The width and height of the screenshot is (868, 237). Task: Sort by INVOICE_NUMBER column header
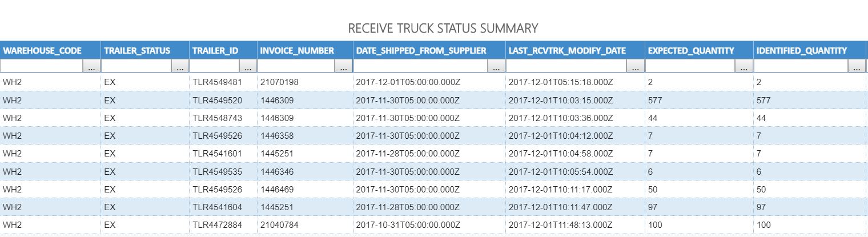click(297, 51)
